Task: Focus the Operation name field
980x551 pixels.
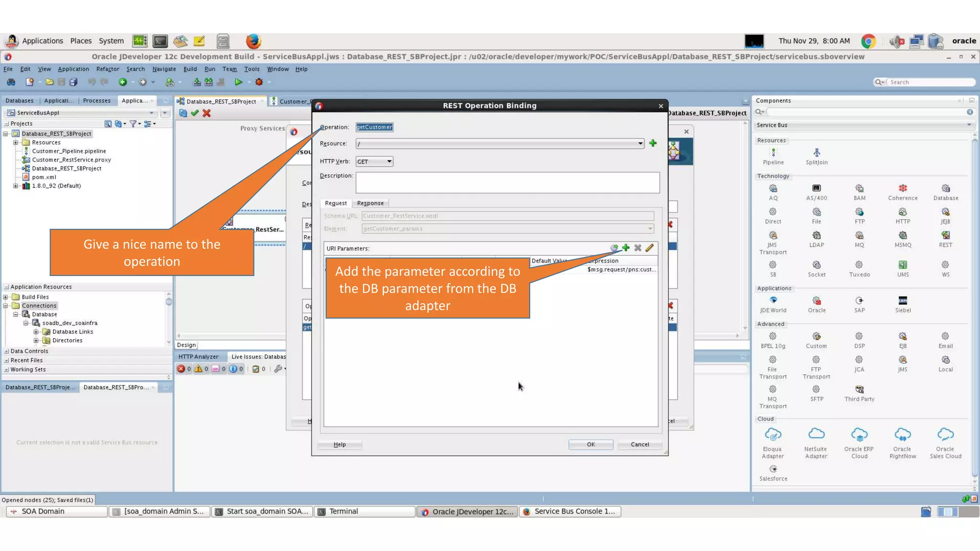Action: coord(374,127)
